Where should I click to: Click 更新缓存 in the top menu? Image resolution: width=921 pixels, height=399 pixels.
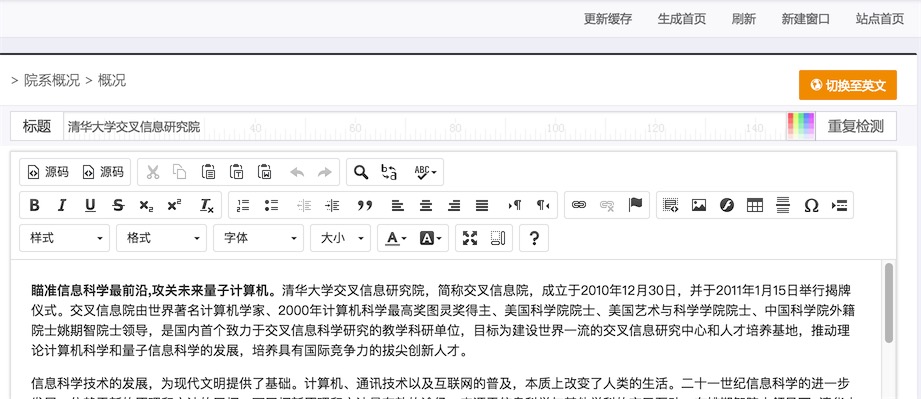[608, 19]
